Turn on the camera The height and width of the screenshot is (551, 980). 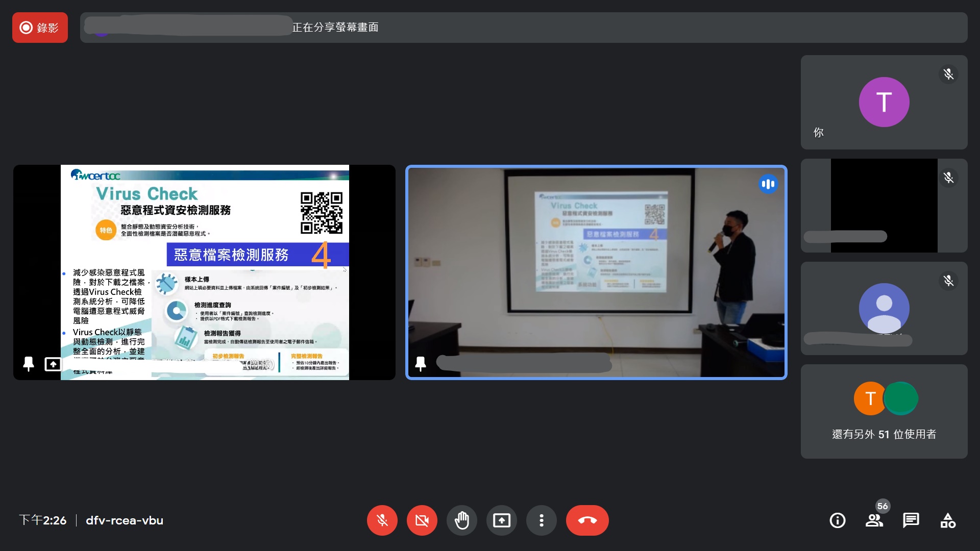pos(422,520)
